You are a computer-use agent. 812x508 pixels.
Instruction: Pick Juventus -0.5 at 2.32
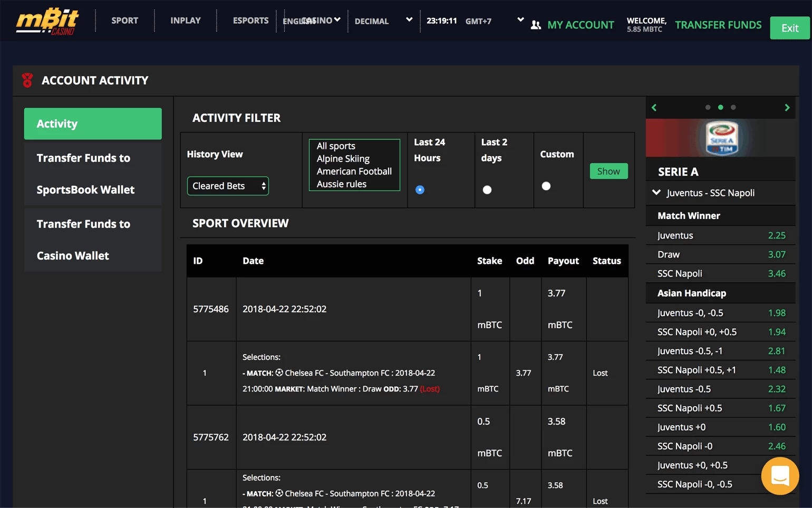click(x=720, y=389)
